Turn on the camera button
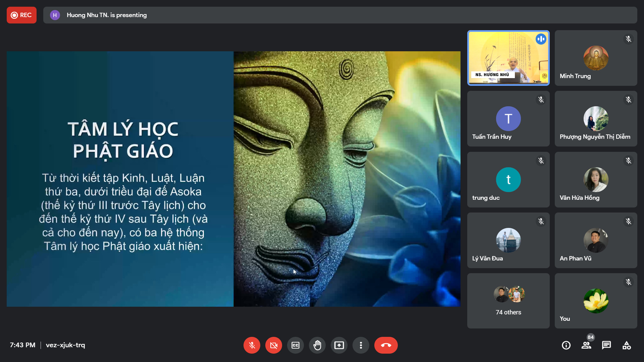This screenshot has width=644, height=362. [274, 345]
